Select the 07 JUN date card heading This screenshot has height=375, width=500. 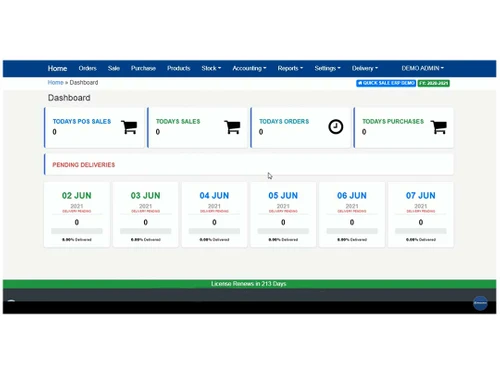(421, 195)
